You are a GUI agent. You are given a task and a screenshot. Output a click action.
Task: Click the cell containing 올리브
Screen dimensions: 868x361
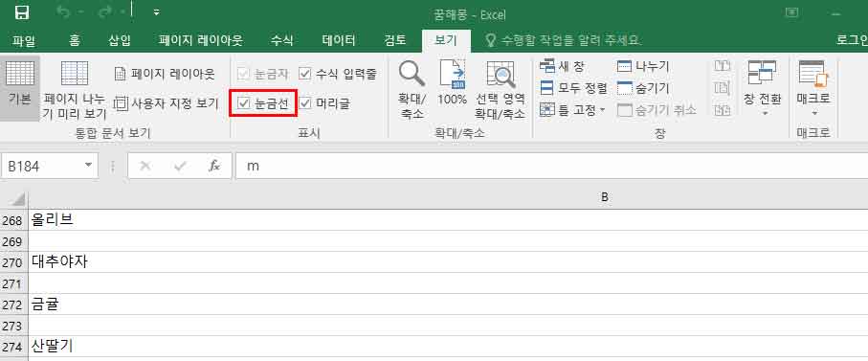(x=448, y=220)
